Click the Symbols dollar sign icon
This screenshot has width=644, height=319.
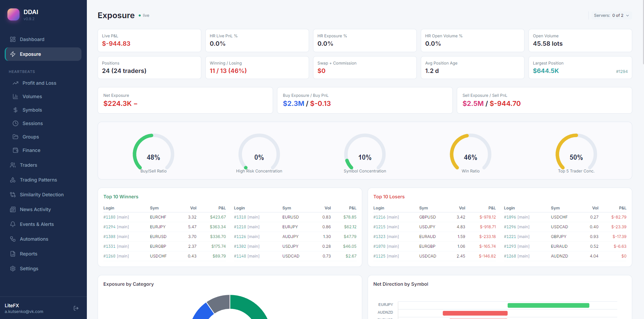[x=15, y=110]
